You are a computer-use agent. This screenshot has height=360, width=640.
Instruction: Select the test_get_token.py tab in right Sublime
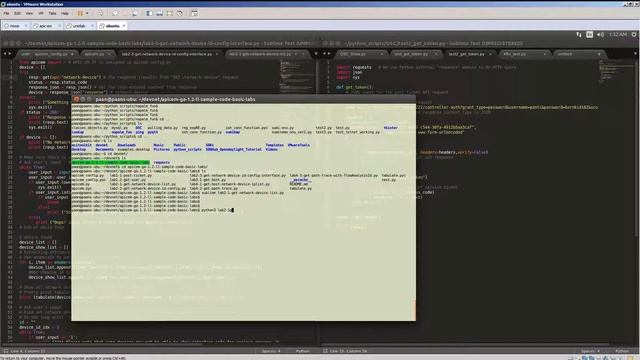click(416, 54)
